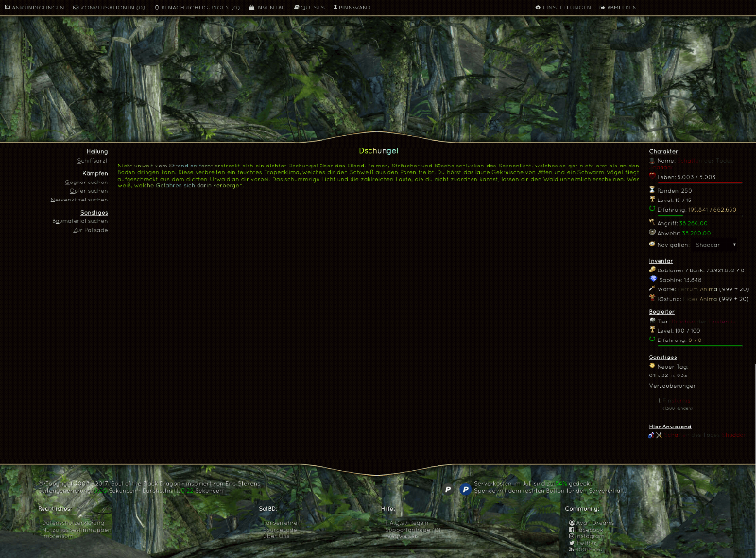Click the Waffe weapon icon beside Ferrum Anima
Viewport: 756px width, 558px height.
[x=654, y=288]
